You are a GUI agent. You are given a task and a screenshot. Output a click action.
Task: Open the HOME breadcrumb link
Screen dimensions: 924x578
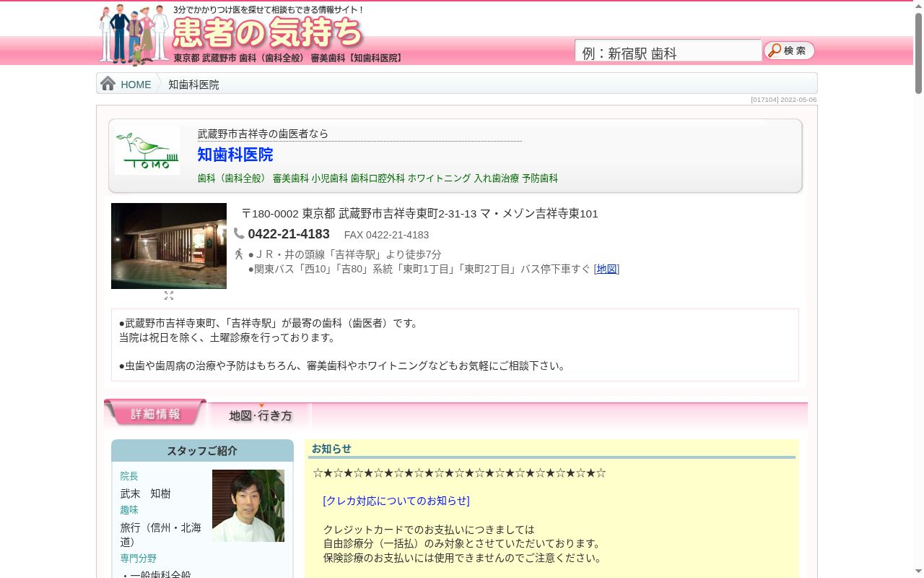(136, 85)
